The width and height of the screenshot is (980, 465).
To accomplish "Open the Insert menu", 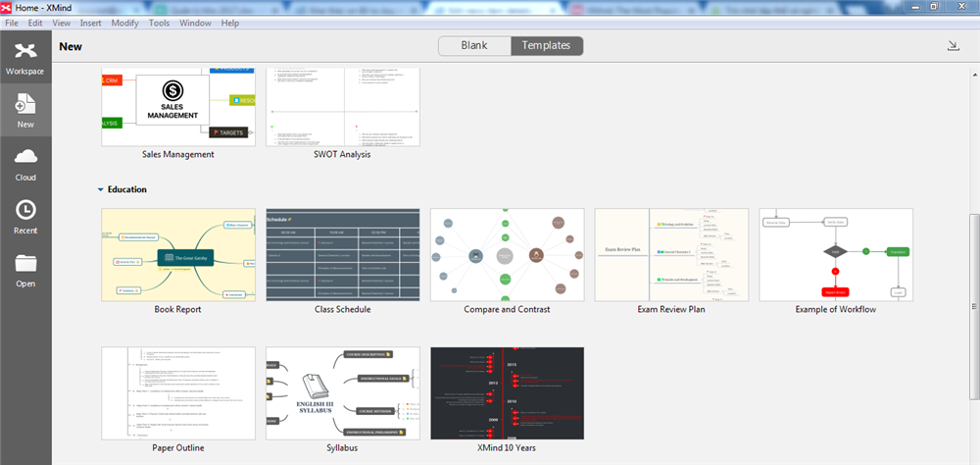I will [90, 22].
